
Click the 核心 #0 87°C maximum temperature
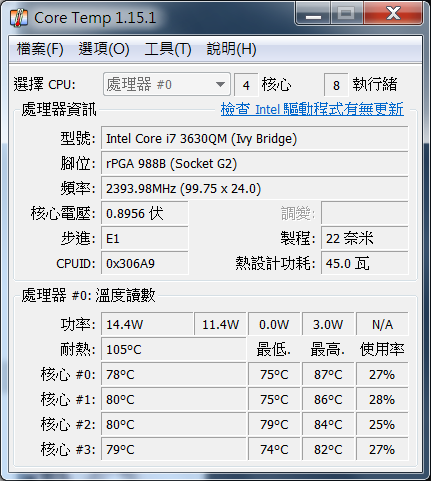click(x=328, y=374)
